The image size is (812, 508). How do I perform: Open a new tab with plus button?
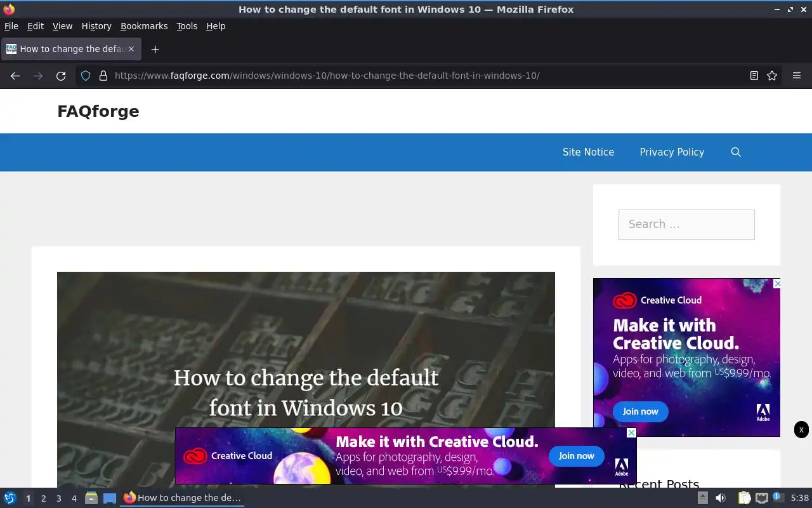tap(155, 49)
